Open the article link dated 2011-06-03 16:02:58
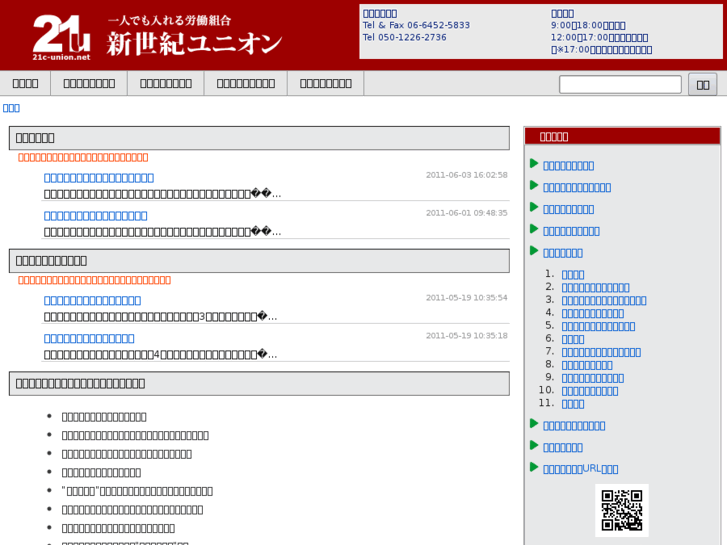727x545 pixels. [x=99, y=178]
